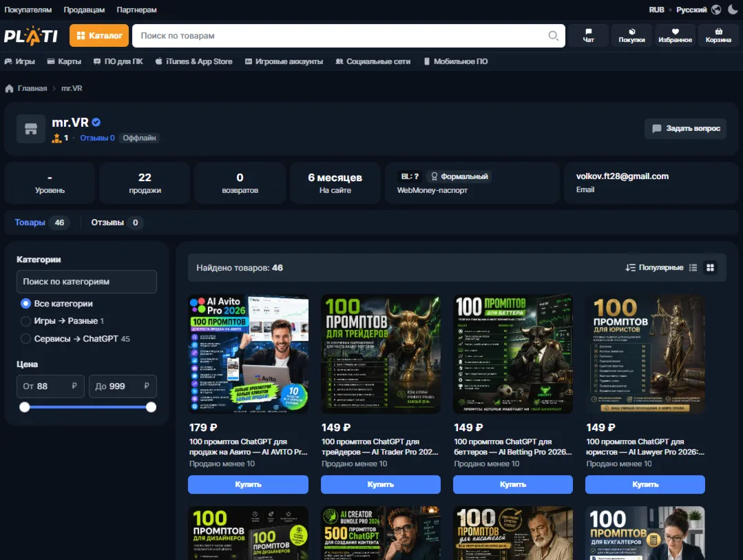Select Игры → Разные radio button

point(25,321)
